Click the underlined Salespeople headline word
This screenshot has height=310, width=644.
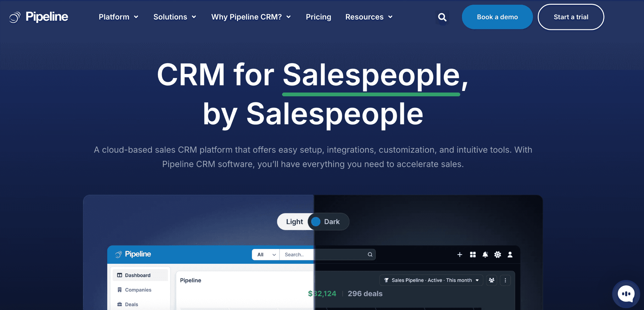[371, 76]
